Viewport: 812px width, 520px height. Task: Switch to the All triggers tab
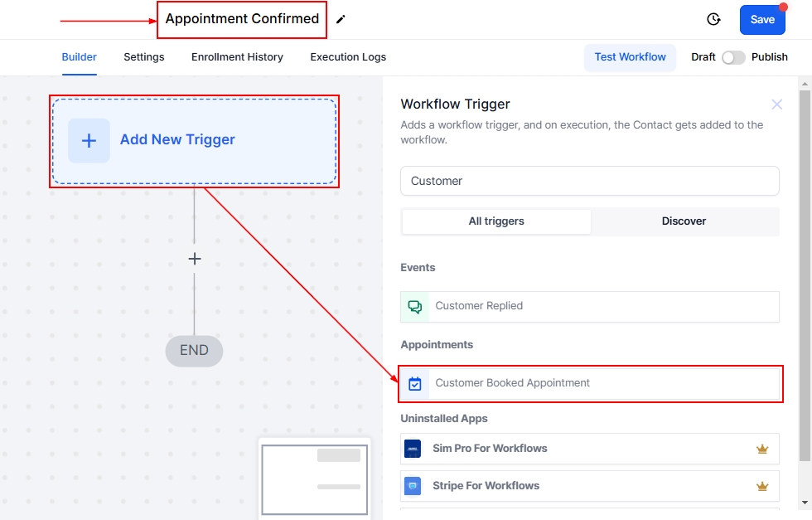click(496, 221)
